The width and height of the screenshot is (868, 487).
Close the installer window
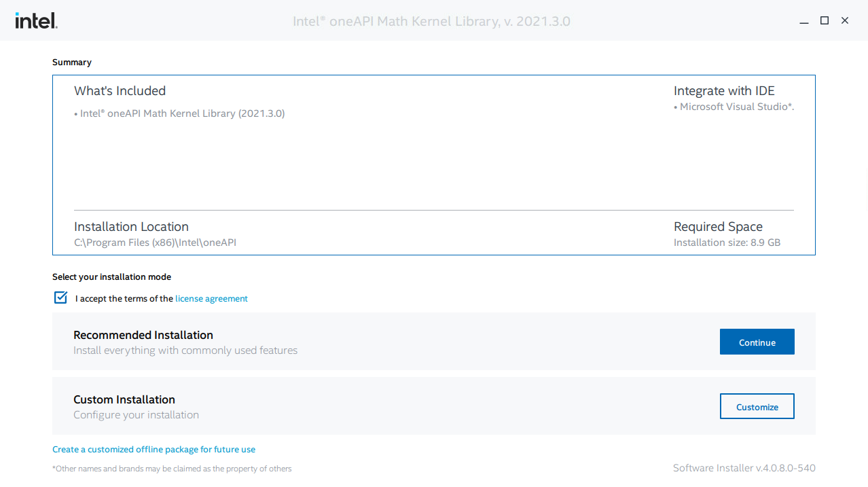click(x=845, y=21)
